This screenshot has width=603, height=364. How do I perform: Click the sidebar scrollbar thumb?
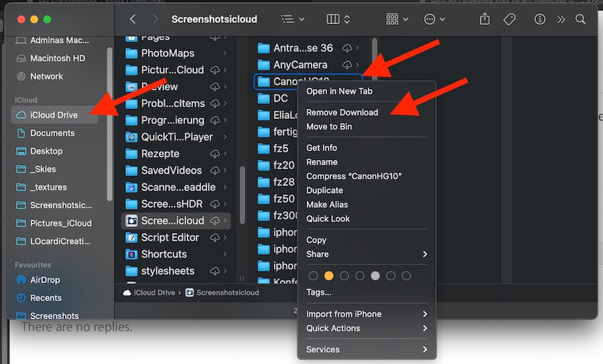click(110, 124)
